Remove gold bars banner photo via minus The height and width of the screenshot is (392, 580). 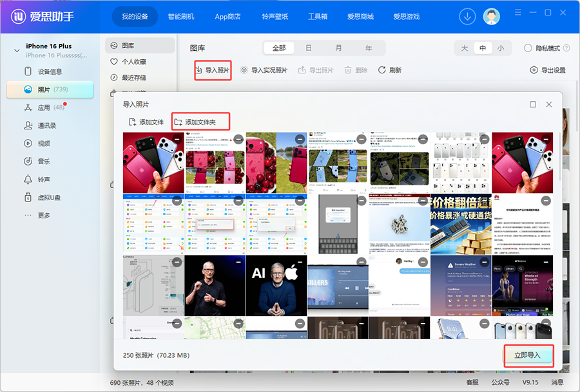485,201
